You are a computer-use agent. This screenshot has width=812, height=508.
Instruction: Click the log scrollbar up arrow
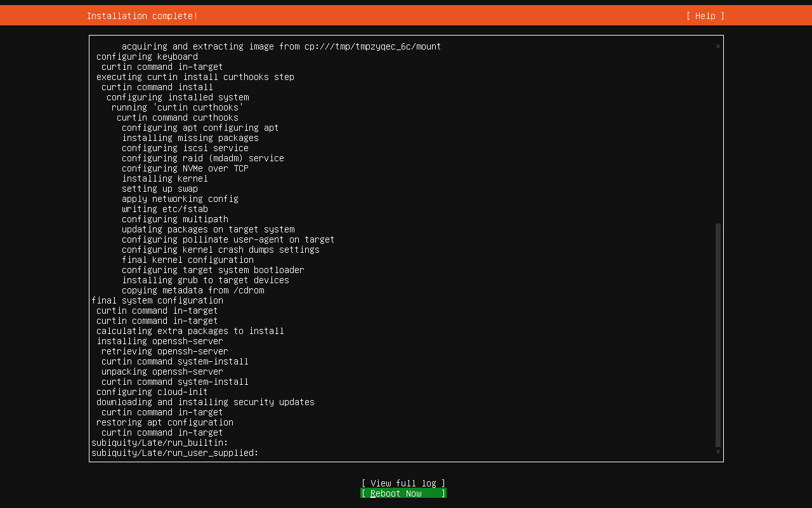718,46
